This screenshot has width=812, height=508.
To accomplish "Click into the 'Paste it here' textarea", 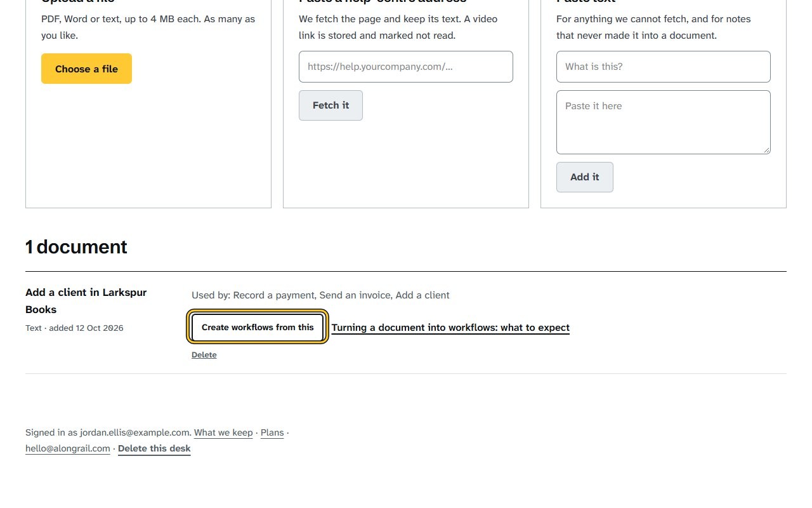I will 664,122.
